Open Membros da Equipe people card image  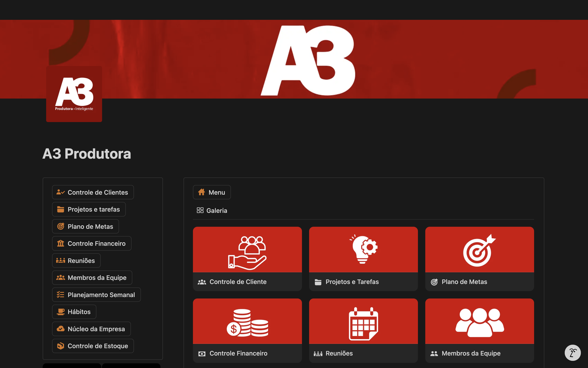479,321
